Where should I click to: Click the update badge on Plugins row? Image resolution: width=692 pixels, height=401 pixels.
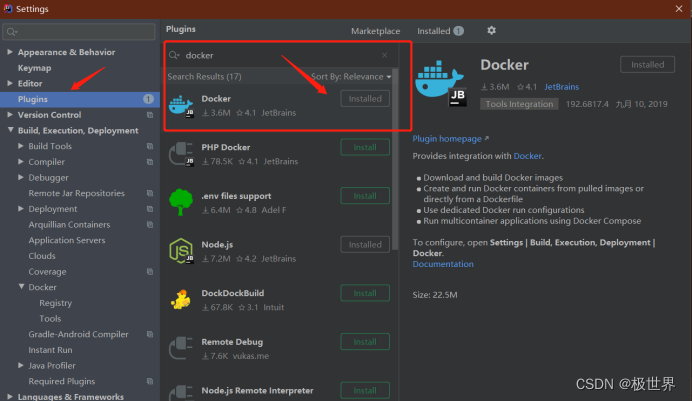point(148,99)
